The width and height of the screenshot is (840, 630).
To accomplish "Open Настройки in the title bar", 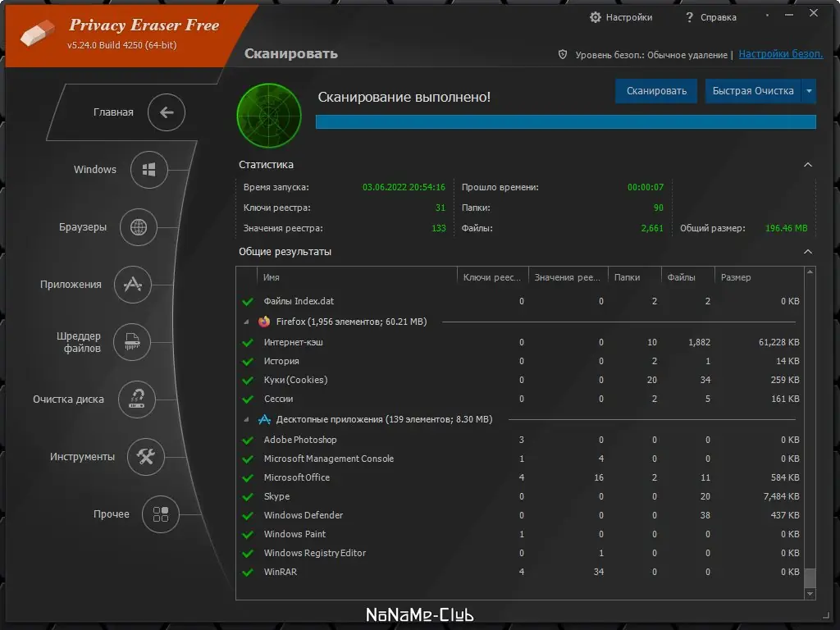I will tap(629, 17).
